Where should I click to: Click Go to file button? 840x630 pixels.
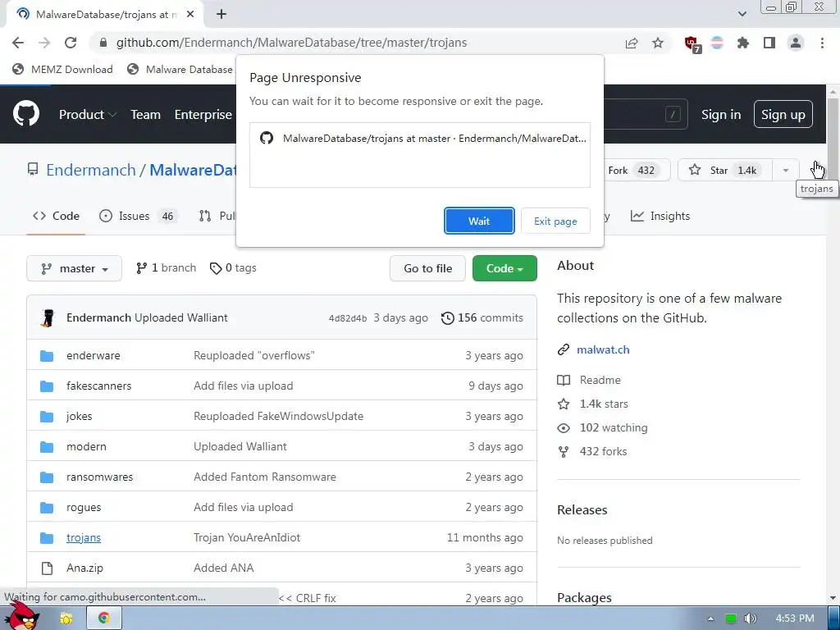[427, 268]
